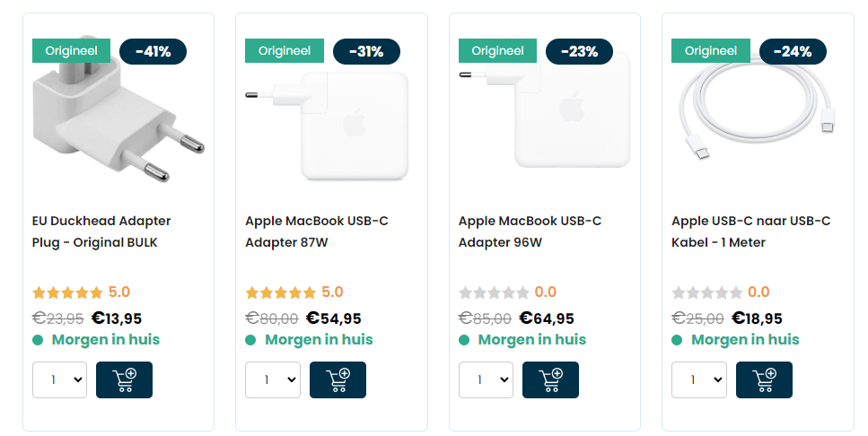Open Apple USB-C naar USB-C Kabel title
Image resolution: width=868 pixels, height=436 pixels.
[x=750, y=231]
